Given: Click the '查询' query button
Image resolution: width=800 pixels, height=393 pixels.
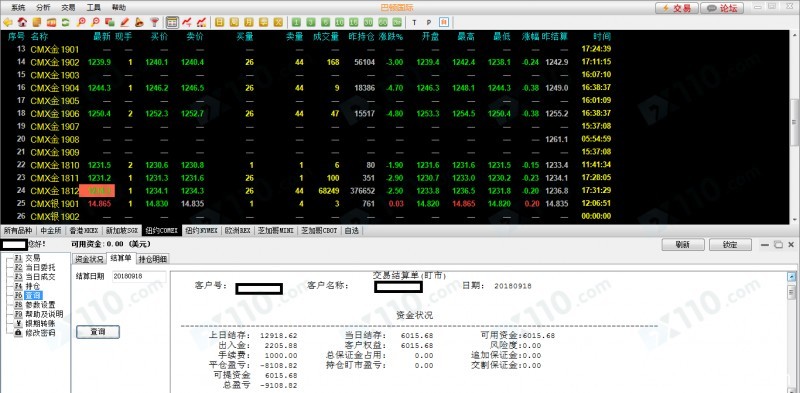Looking at the screenshot, I should pyautogui.click(x=98, y=332).
